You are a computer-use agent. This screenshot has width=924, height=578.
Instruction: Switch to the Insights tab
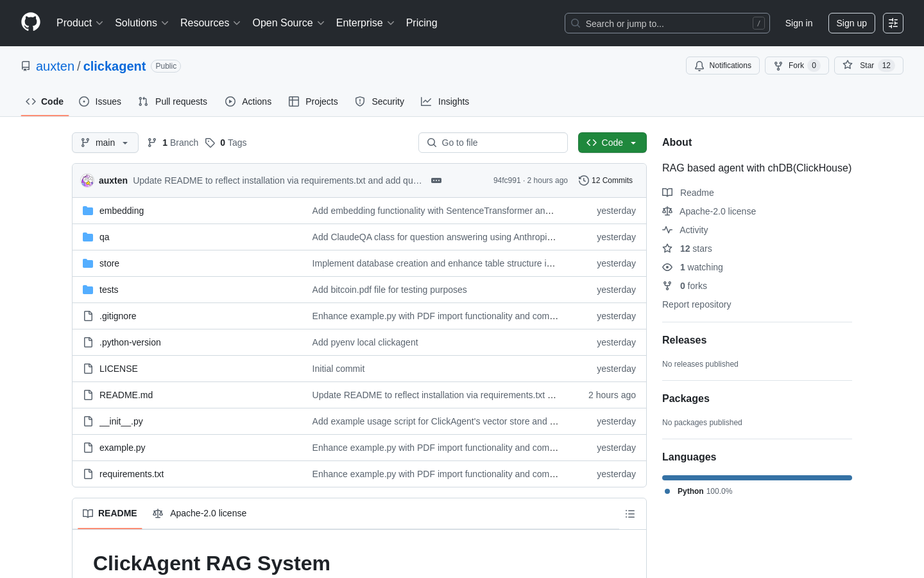point(445,101)
